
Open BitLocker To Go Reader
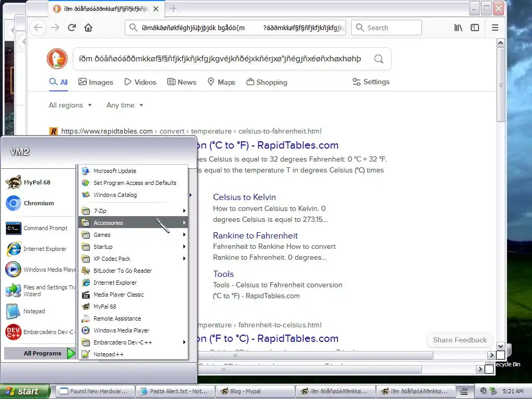click(134, 270)
